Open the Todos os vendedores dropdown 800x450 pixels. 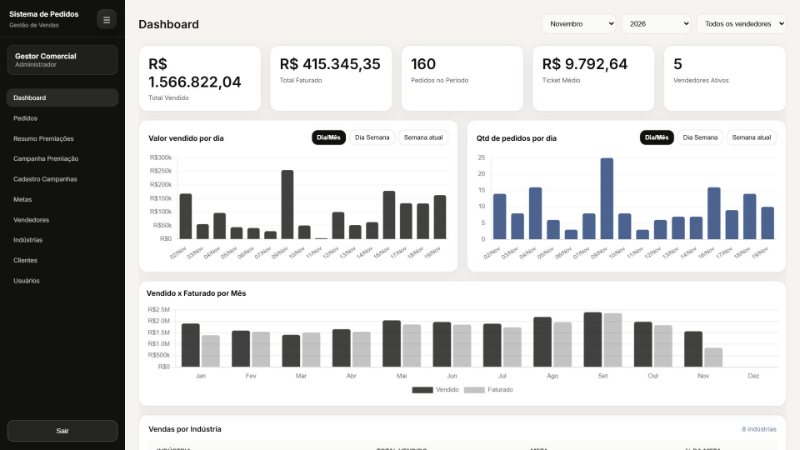coord(741,24)
